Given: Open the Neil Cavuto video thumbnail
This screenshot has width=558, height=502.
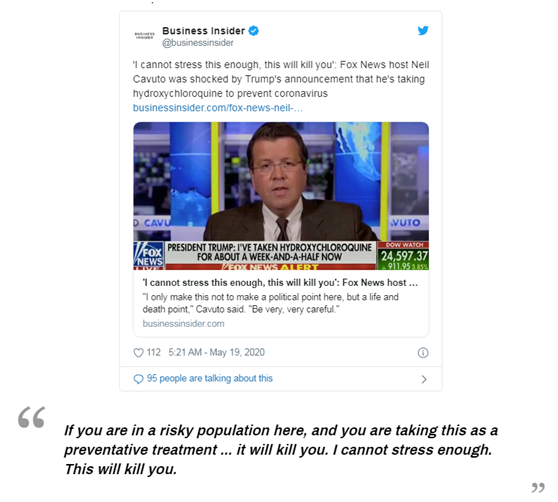Looking at the screenshot, I should coord(281,196).
